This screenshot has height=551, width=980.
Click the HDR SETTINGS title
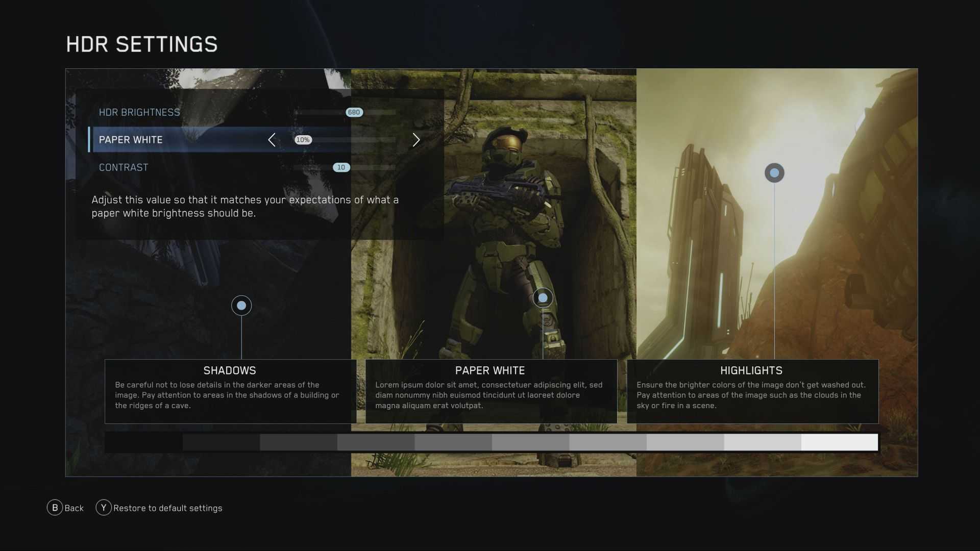tap(142, 44)
